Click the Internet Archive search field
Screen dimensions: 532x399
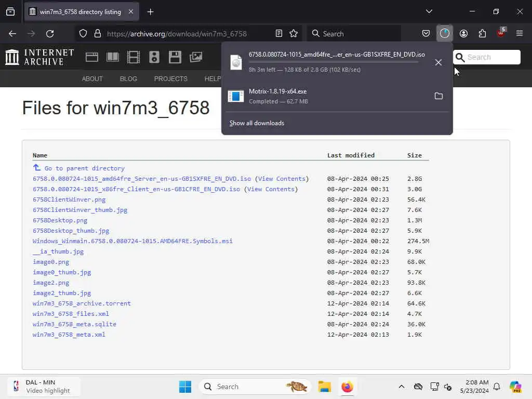click(x=487, y=57)
